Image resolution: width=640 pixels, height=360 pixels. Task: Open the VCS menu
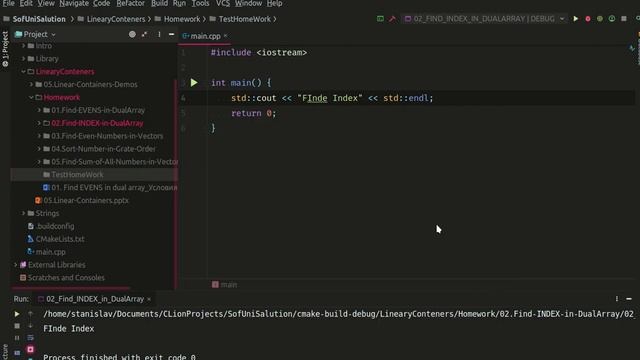222,3
